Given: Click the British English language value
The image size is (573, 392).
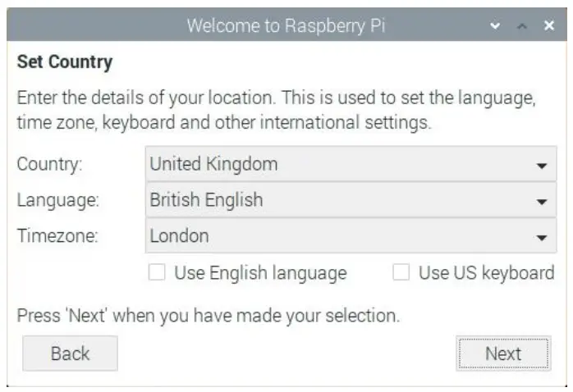Looking at the screenshot, I should [x=206, y=200].
